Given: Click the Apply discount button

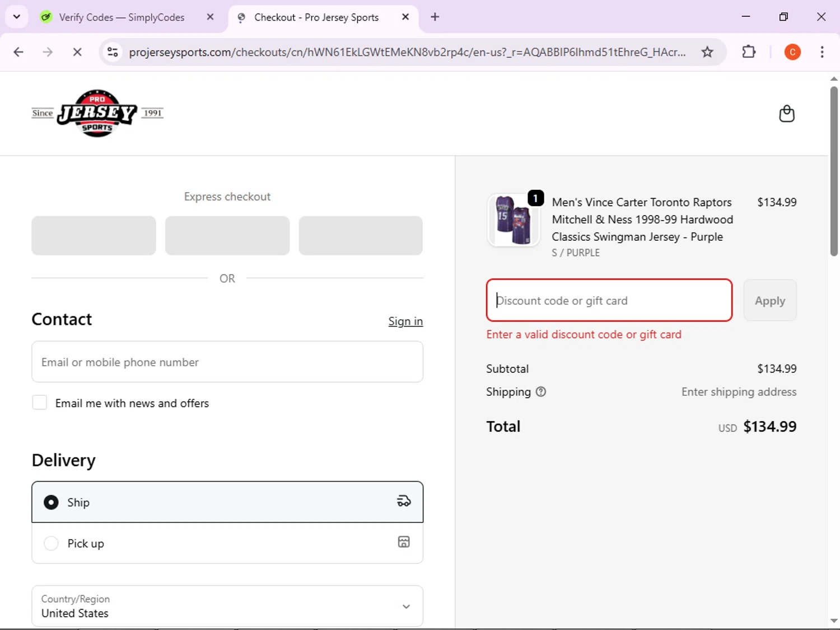Looking at the screenshot, I should (x=770, y=301).
